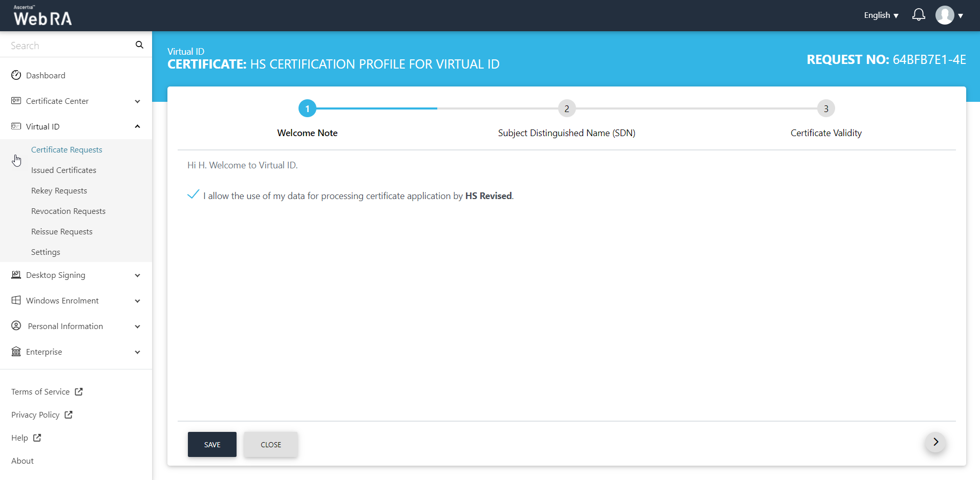Open the notifications bell
Screen dimensions: 980x480
coord(919,15)
